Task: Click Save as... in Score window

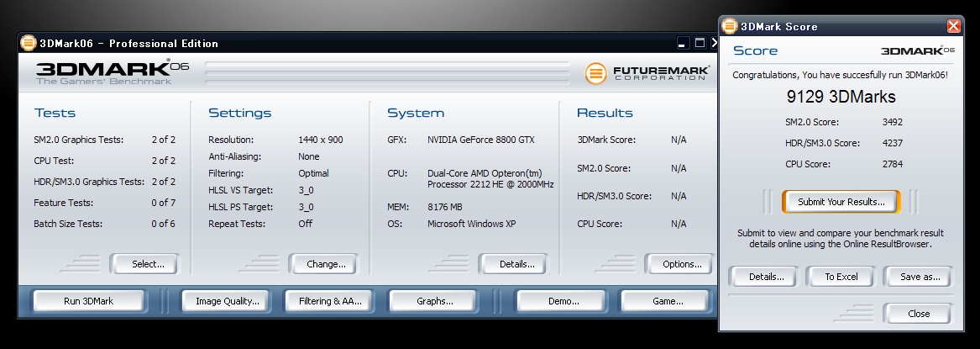Action: tap(918, 277)
